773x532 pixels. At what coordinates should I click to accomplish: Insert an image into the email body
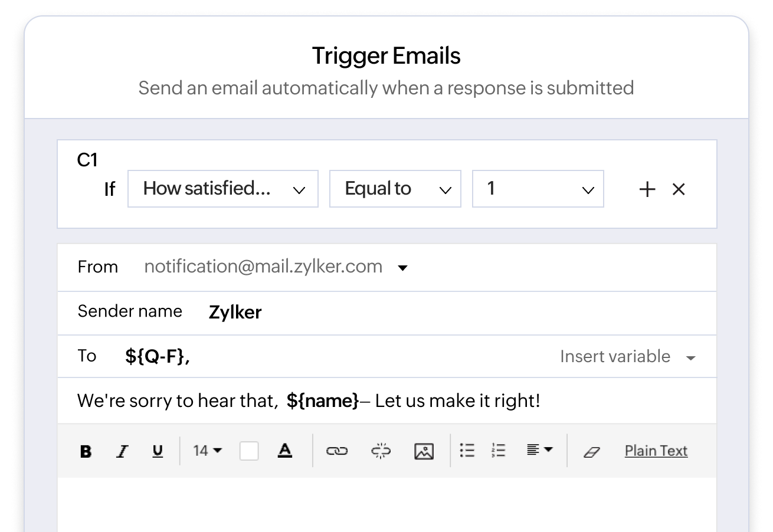pyautogui.click(x=423, y=451)
